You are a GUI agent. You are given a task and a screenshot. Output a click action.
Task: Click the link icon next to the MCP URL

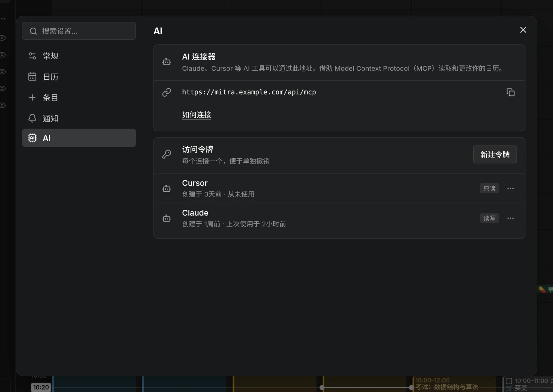[167, 92]
